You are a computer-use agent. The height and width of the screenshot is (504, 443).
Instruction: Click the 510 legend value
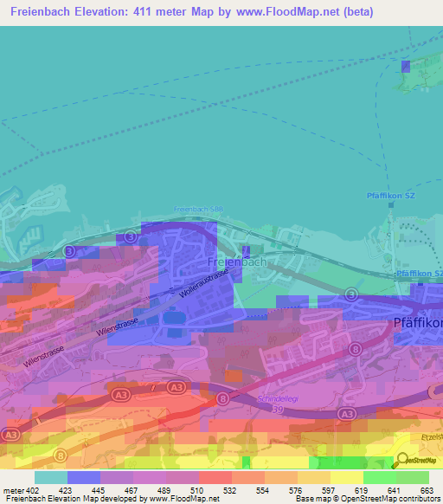point(196,491)
